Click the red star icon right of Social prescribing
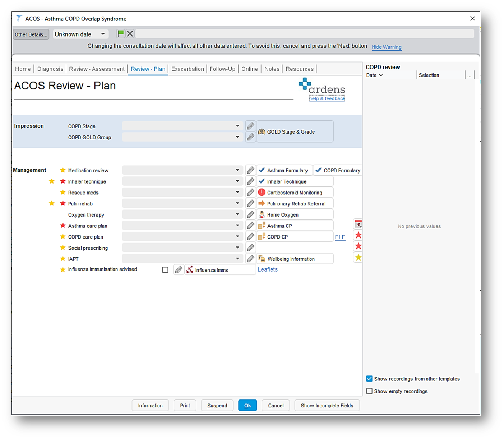 [358, 246]
